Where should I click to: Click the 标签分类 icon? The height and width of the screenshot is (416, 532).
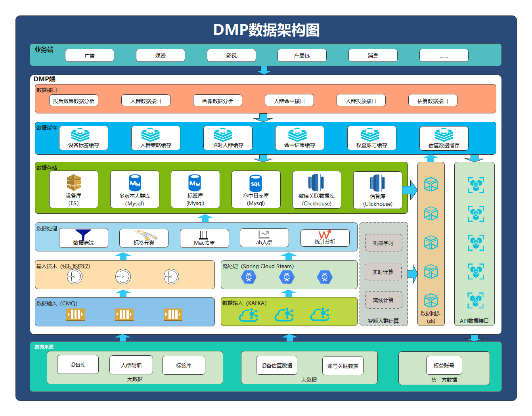(146, 235)
